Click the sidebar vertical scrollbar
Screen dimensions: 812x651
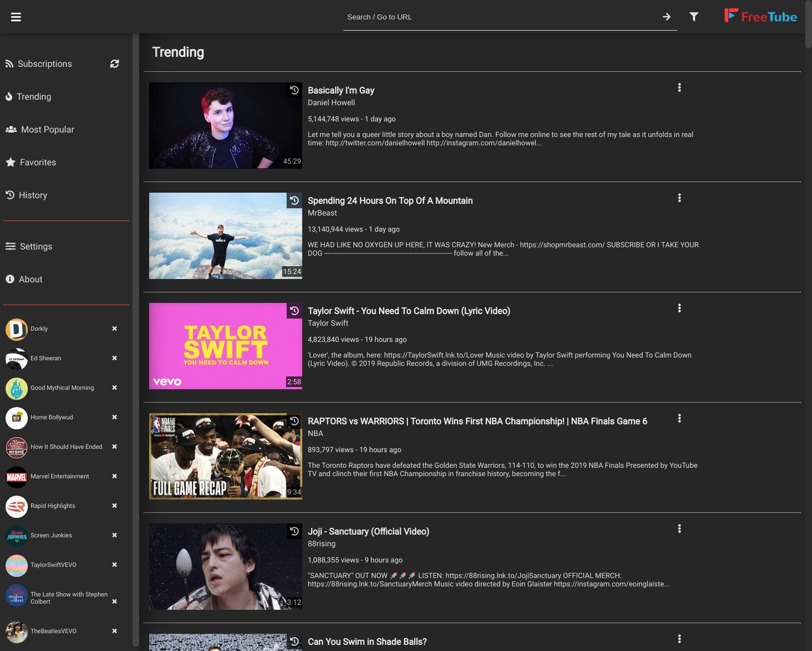pos(135,340)
